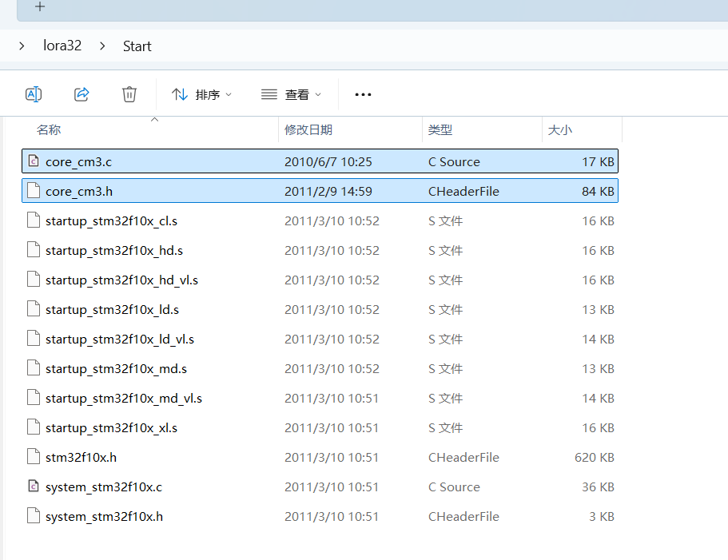Click startup_stm32f10x_ld.s file icon
Image resolution: width=728 pixels, height=560 pixels.
coord(34,309)
